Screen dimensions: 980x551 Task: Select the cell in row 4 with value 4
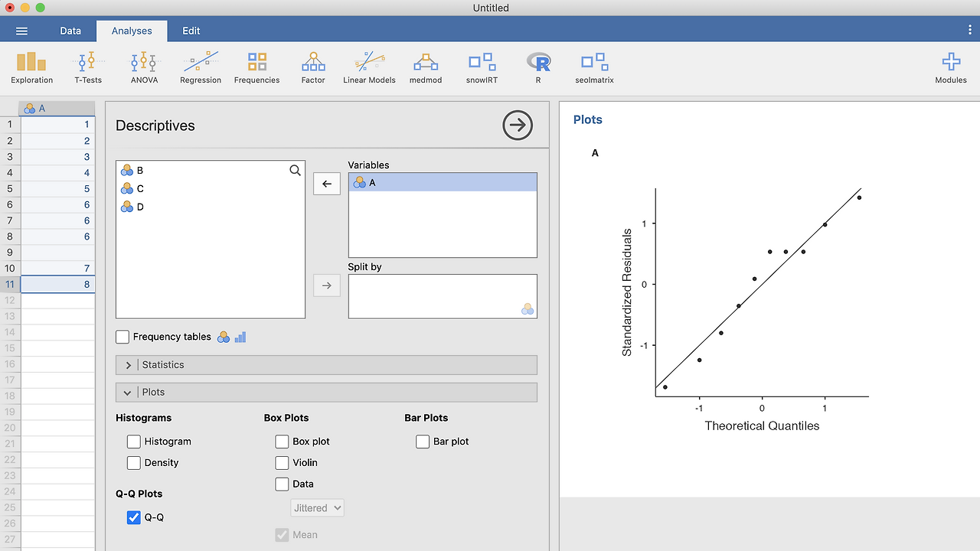tap(57, 172)
